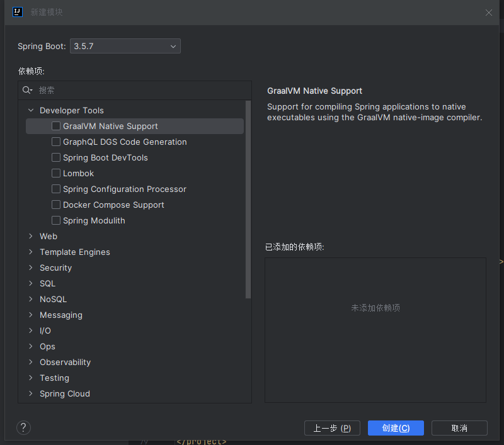Open the Spring Boot version dropdown
This screenshot has width=504, height=445.
coord(125,46)
